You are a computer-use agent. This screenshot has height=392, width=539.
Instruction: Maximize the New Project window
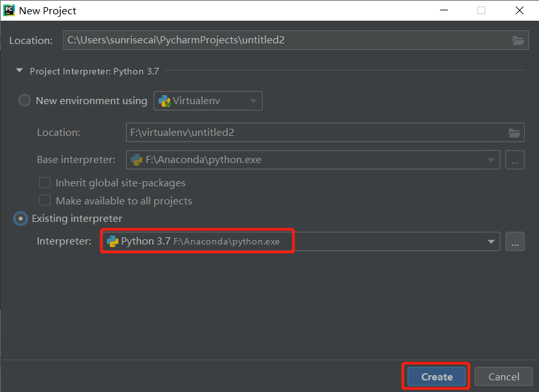click(481, 10)
